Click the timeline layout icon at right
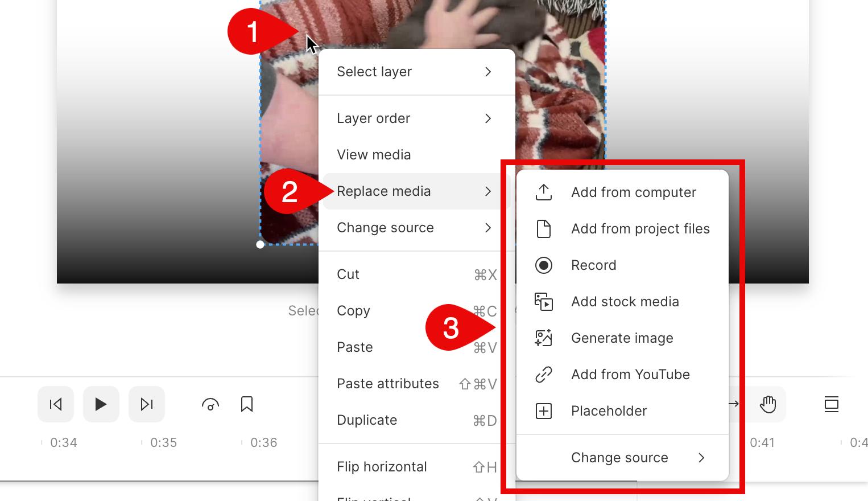Screen dimensions: 868x501 [832, 404]
